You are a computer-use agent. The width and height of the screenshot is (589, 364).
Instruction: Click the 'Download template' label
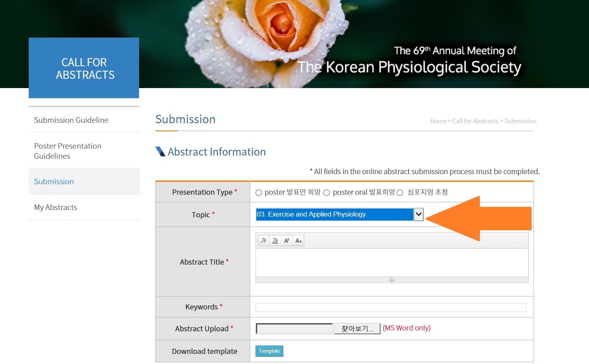point(205,351)
